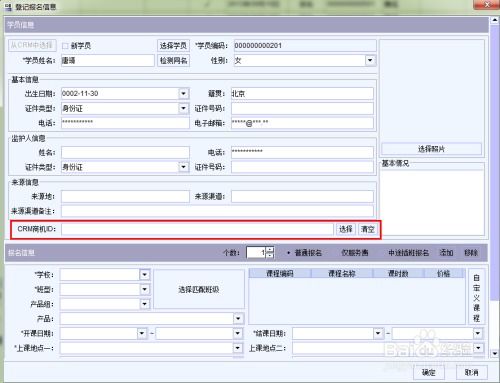Open the 班型 dropdown

(145, 289)
